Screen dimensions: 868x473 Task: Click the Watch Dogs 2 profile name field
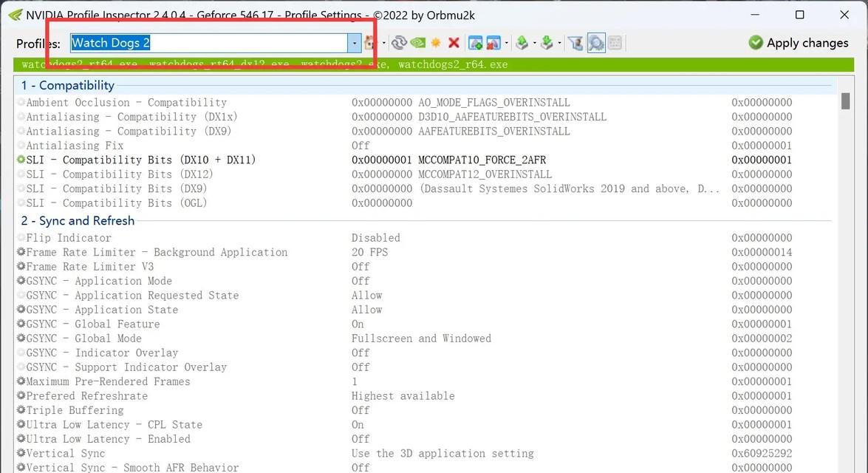pos(209,43)
